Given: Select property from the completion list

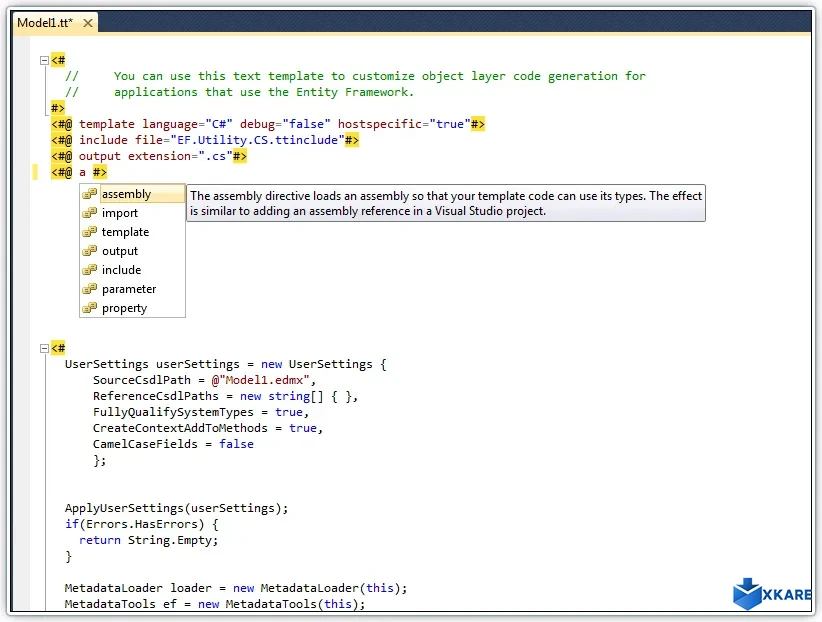Looking at the screenshot, I should click(133, 308).
